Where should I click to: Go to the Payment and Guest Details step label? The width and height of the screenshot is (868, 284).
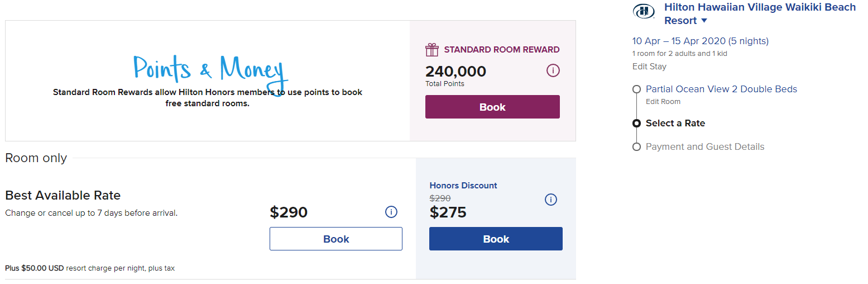705,147
